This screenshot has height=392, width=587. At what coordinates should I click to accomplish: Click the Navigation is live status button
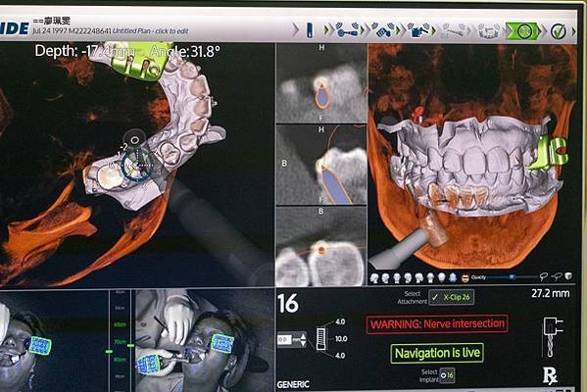tap(437, 353)
